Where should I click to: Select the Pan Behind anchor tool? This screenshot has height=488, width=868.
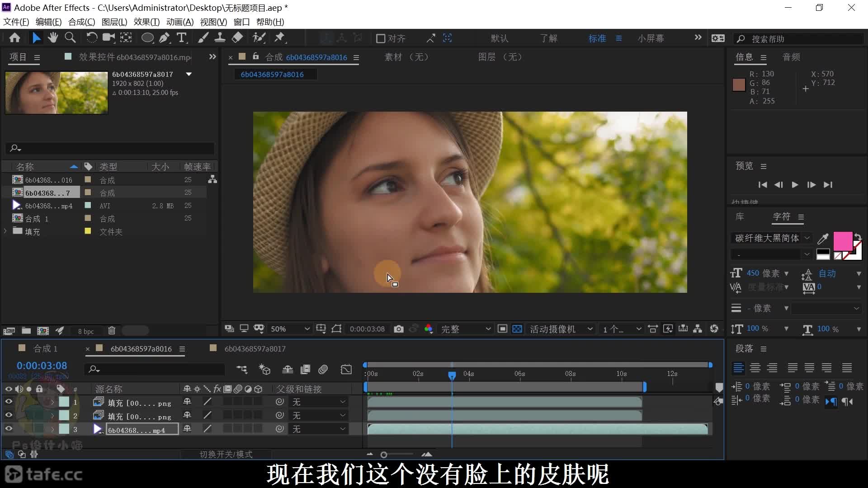click(x=126, y=38)
